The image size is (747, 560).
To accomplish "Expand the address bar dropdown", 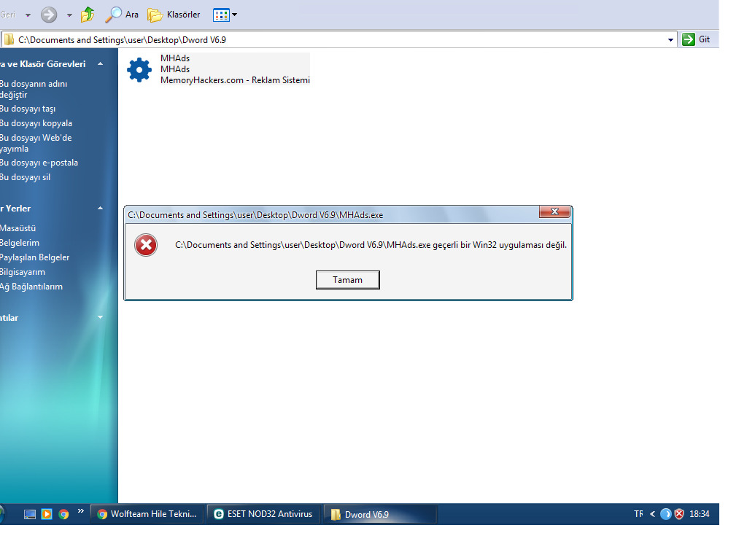I will 671,40.
